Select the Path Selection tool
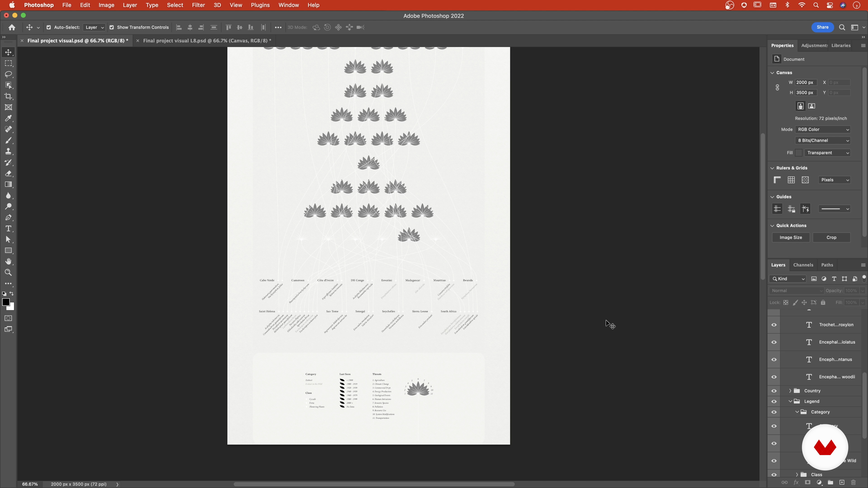This screenshot has width=868, height=488. coord(8,239)
